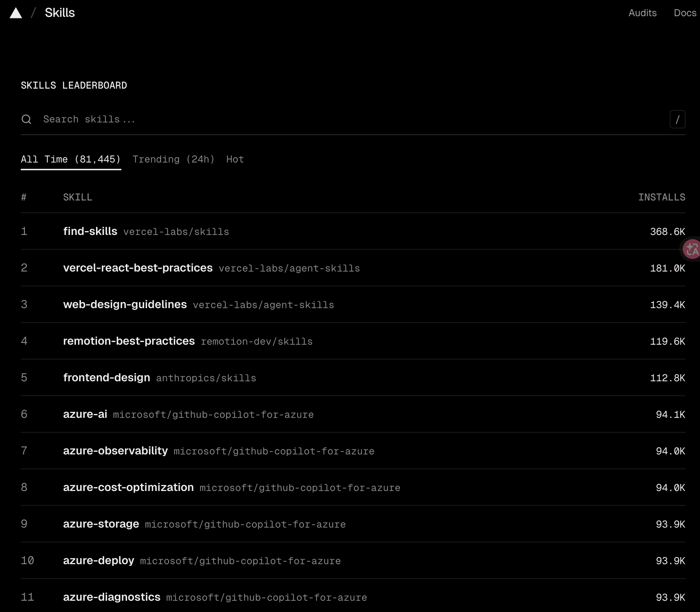This screenshot has width=700, height=612.
Task: Click the search magnifier icon
Action: (x=26, y=119)
